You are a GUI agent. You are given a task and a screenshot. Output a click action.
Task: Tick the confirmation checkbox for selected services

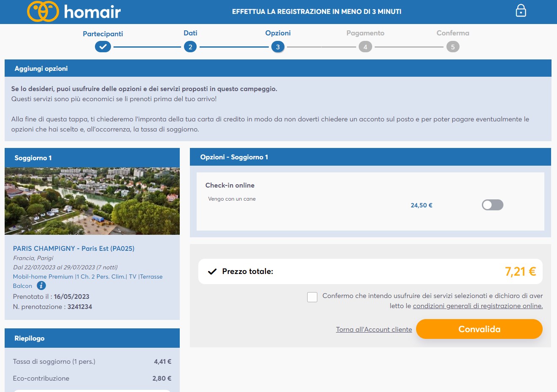point(312,297)
